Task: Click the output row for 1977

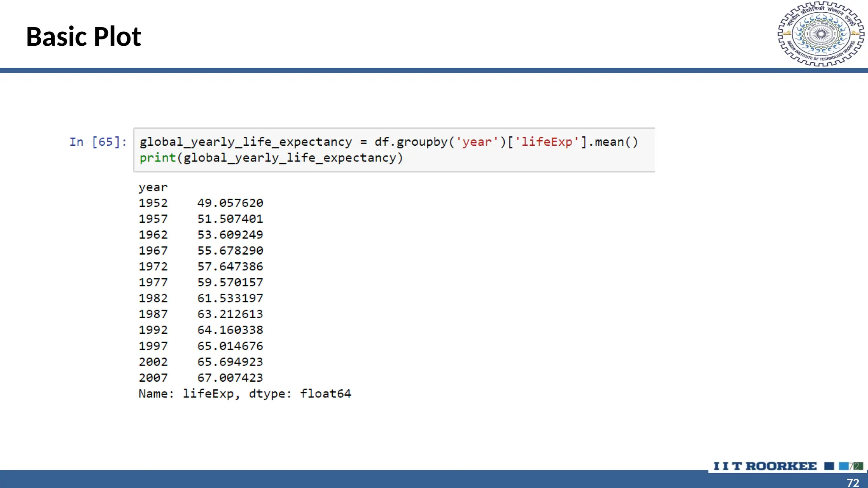Action: [201, 282]
